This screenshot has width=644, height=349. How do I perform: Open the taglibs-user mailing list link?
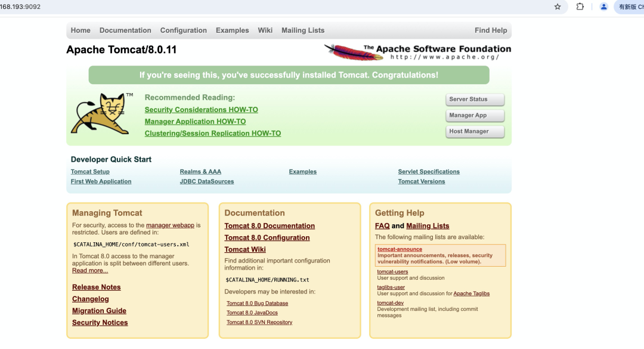(391, 288)
